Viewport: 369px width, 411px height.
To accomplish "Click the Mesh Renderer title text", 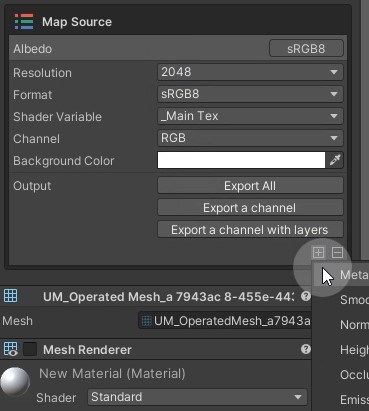I will [87, 350].
